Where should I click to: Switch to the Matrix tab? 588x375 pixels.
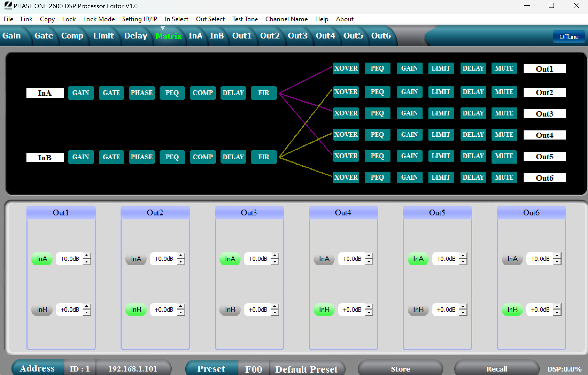(169, 36)
